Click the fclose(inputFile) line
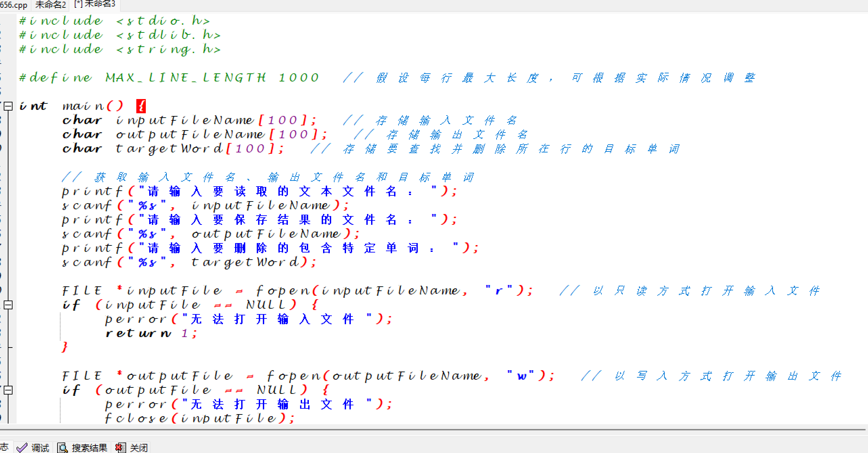The height and width of the screenshot is (453, 868). click(200, 419)
